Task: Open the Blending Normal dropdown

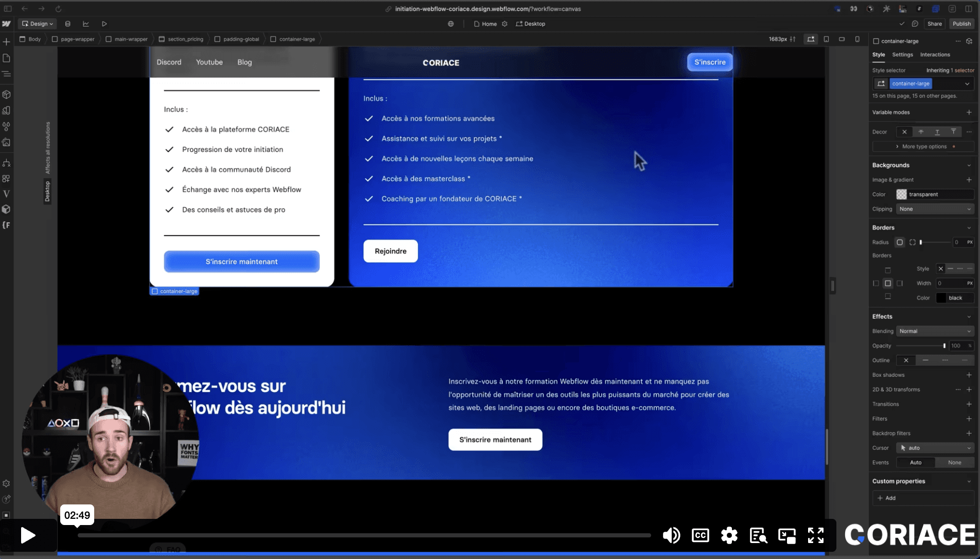Action: click(x=935, y=331)
